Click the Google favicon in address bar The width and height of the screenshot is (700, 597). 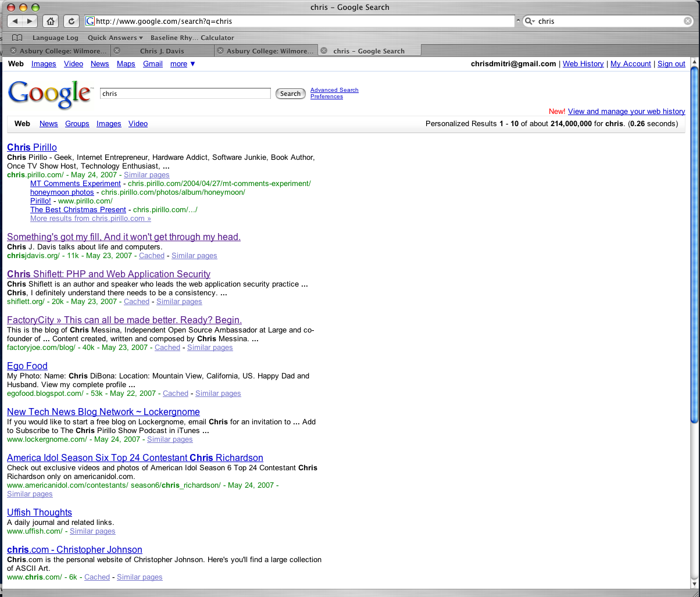[x=90, y=21]
